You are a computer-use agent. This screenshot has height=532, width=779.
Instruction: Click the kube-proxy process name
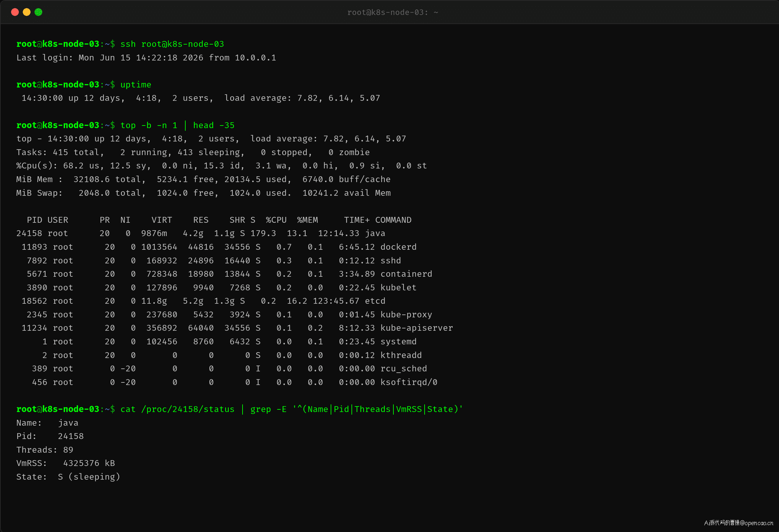click(x=406, y=314)
